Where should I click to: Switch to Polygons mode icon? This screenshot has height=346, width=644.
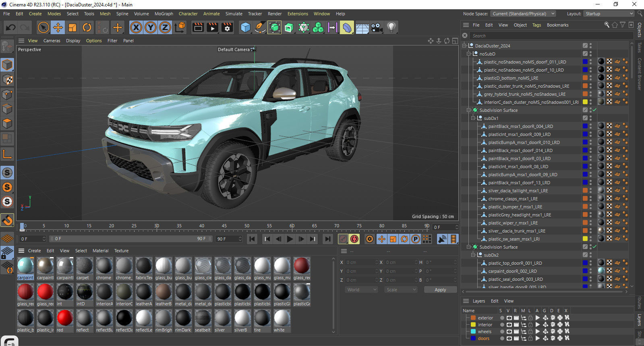click(7, 124)
